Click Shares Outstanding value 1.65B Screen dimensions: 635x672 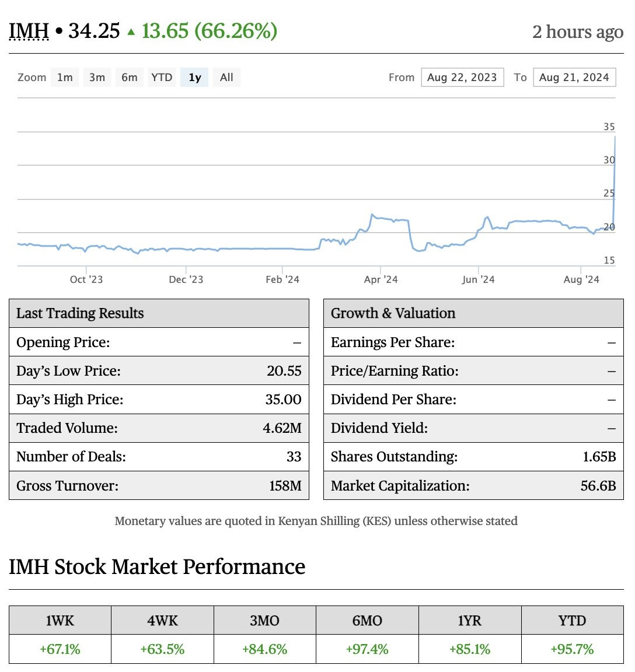tap(599, 457)
